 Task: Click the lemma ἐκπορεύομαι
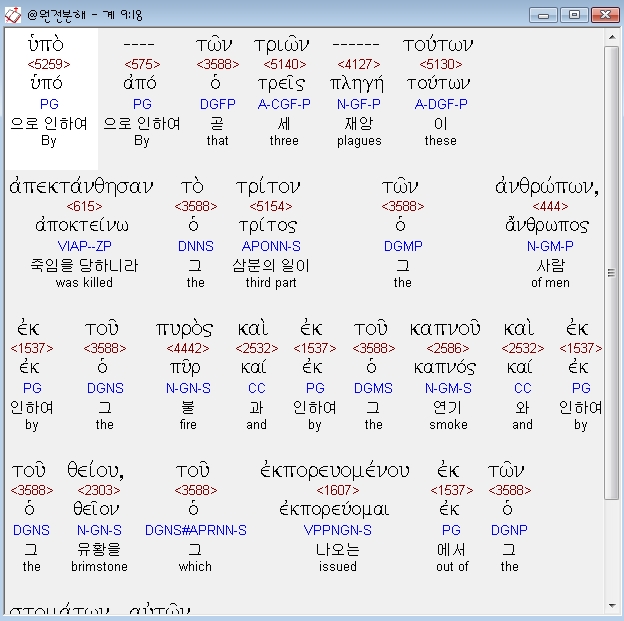tap(334, 510)
